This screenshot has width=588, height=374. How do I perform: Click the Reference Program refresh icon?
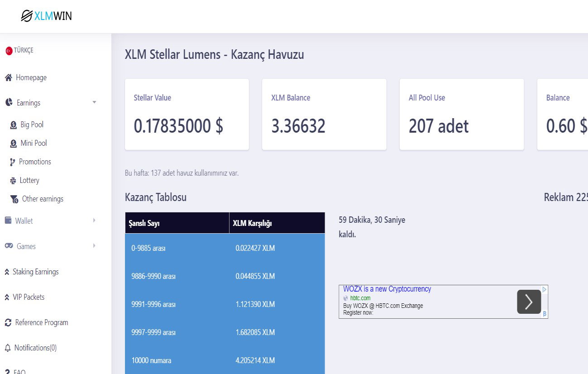[x=8, y=323]
